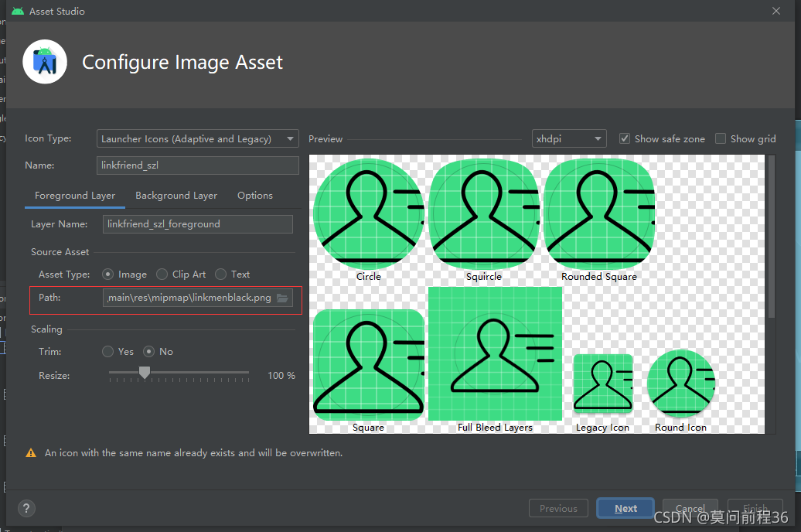
Task: Select the Legacy Icon preview
Action: pyautogui.click(x=603, y=384)
